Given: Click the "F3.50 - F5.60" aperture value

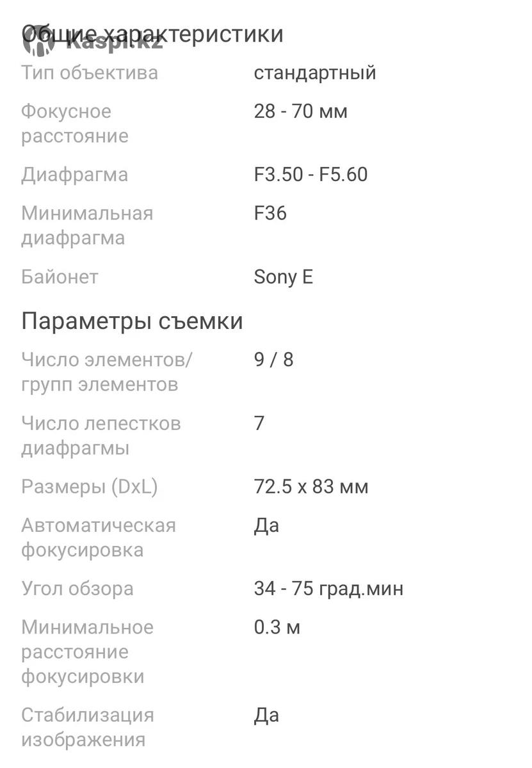Looking at the screenshot, I should pos(311,175).
